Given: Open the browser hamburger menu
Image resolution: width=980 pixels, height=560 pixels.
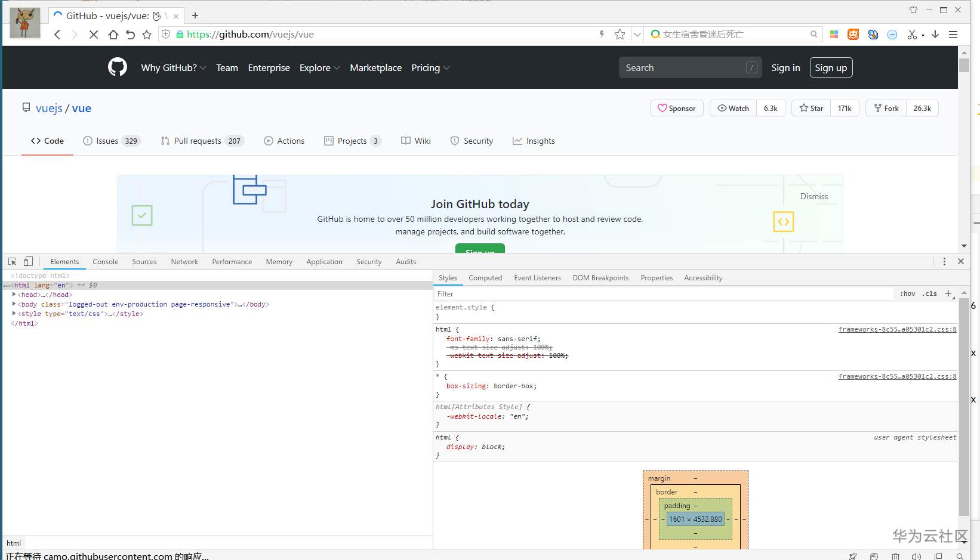Looking at the screenshot, I should pyautogui.click(x=953, y=35).
